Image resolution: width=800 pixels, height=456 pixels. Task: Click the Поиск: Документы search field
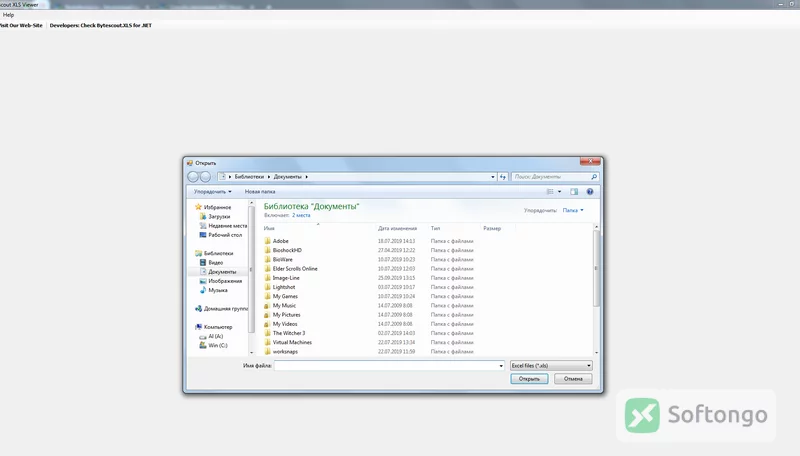[x=551, y=176]
